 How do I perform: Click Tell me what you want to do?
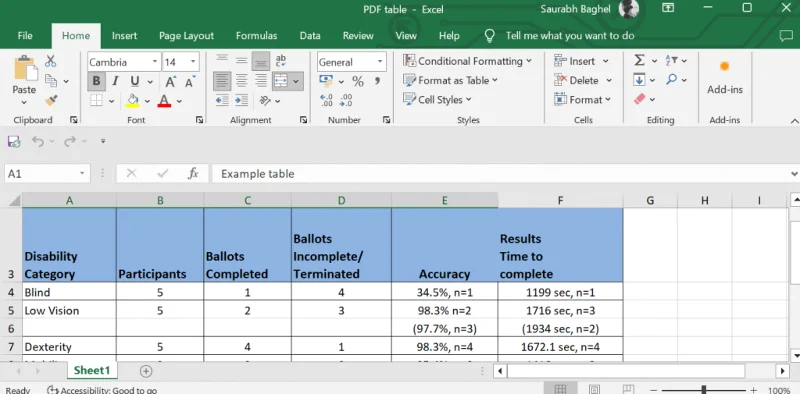(x=570, y=36)
